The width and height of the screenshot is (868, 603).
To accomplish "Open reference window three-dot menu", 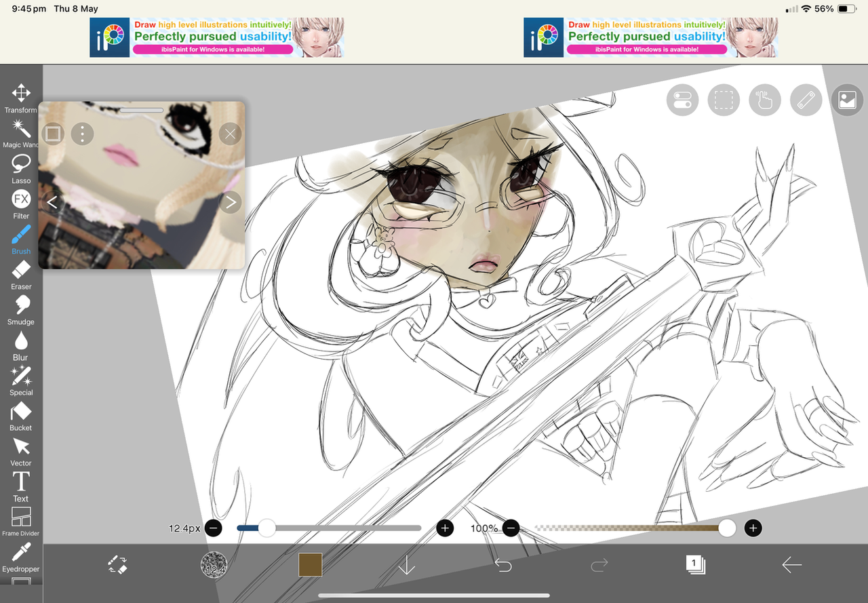I will pos(82,134).
